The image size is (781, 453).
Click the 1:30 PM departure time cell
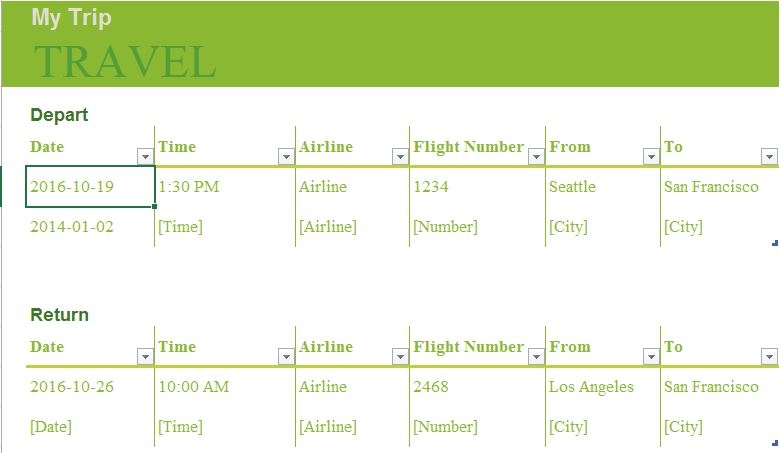tap(224, 187)
